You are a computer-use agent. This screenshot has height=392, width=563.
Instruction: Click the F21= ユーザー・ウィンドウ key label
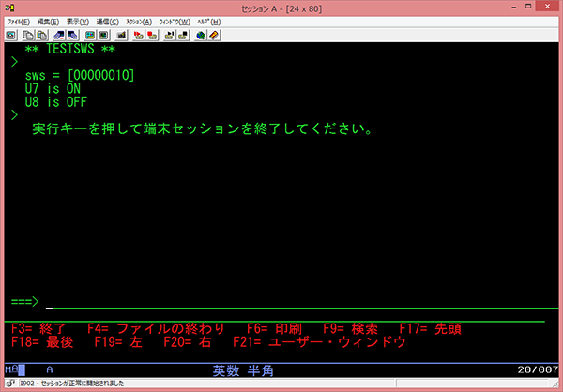tap(319, 343)
